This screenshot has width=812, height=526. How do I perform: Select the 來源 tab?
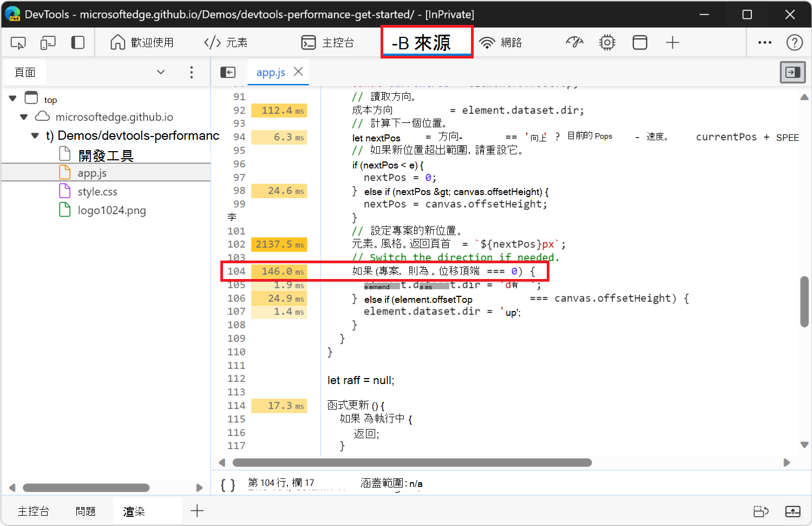point(427,42)
